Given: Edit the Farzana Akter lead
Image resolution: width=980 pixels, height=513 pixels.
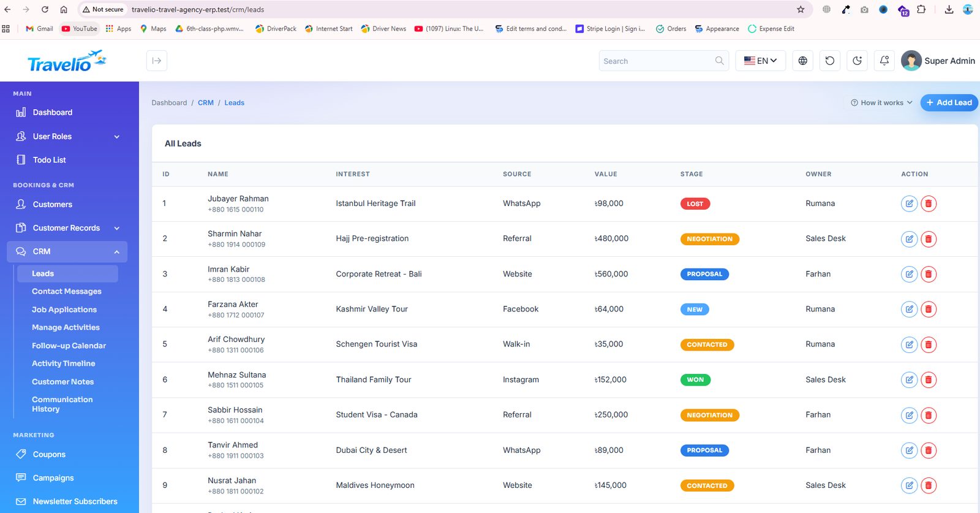Looking at the screenshot, I should [909, 310].
